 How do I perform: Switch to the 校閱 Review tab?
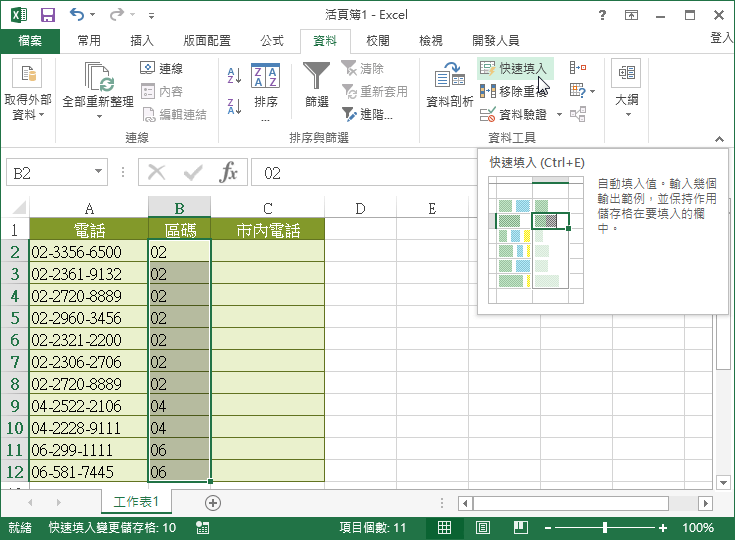click(x=378, y=41)
